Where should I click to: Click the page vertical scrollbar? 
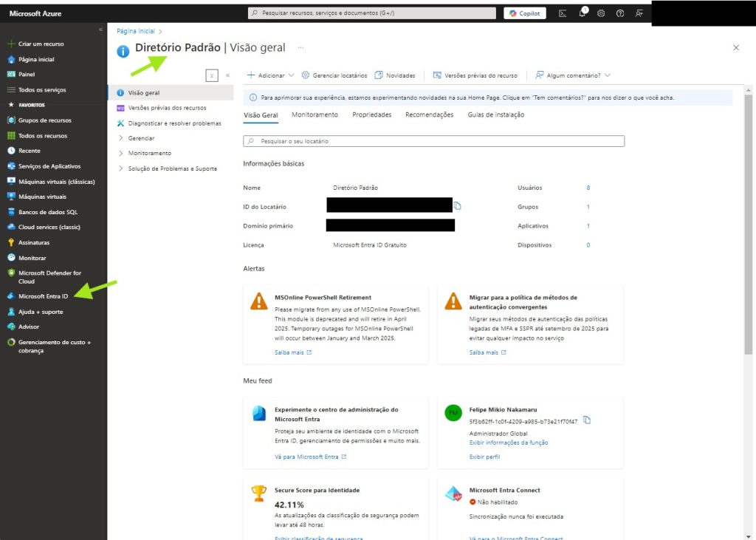pos(748,224)
